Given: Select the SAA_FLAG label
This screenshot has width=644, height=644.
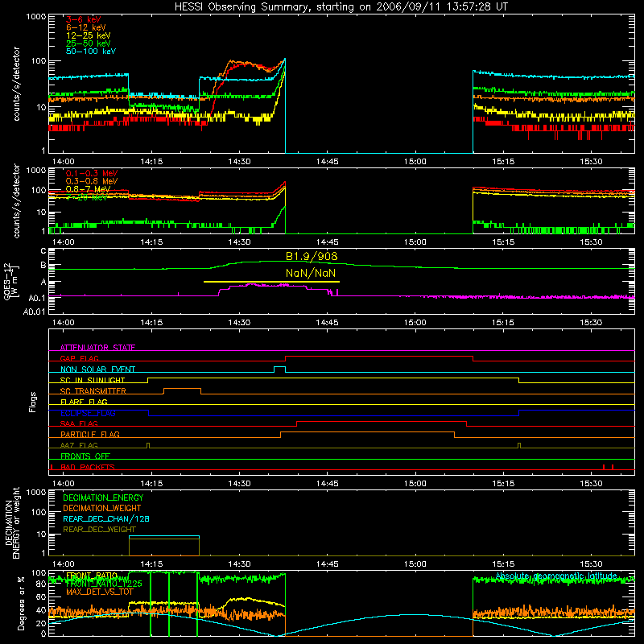Looking at the screenshot, I should coord(79,423).
